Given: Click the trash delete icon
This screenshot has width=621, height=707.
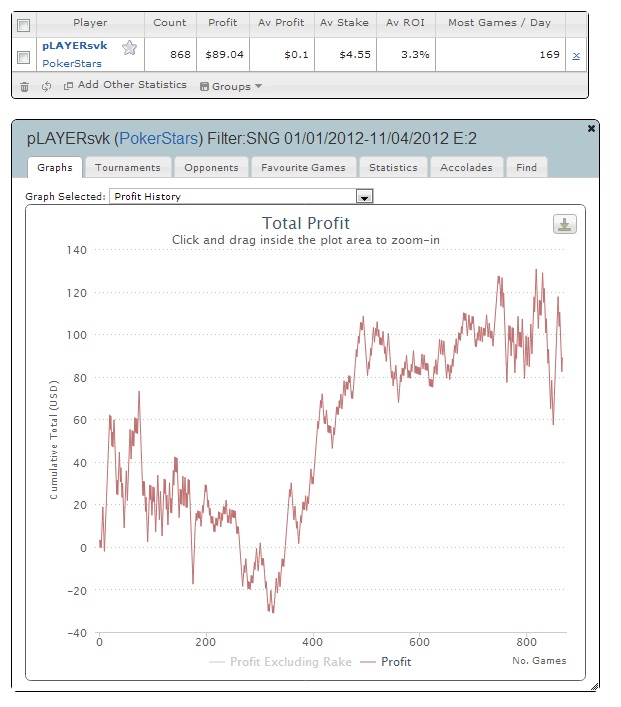Looking at the screenshot, I should tap(25, 87).
